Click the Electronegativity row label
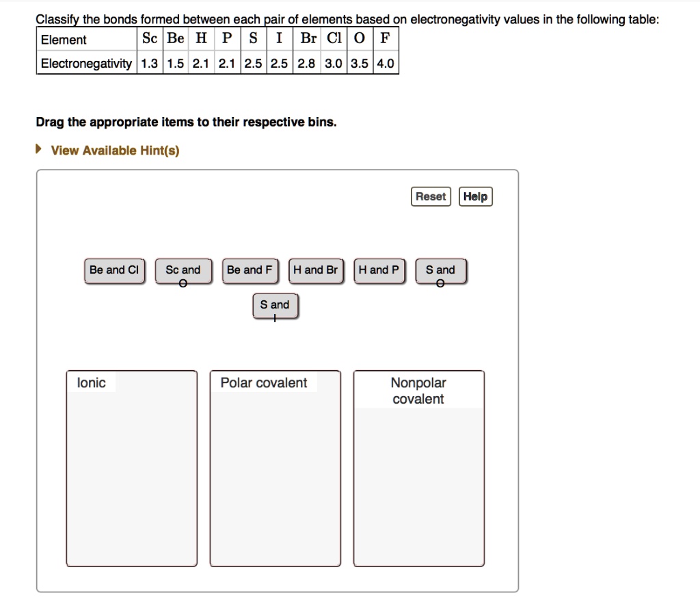This screenshot has height=602, width=700. (x=85, y=64)
